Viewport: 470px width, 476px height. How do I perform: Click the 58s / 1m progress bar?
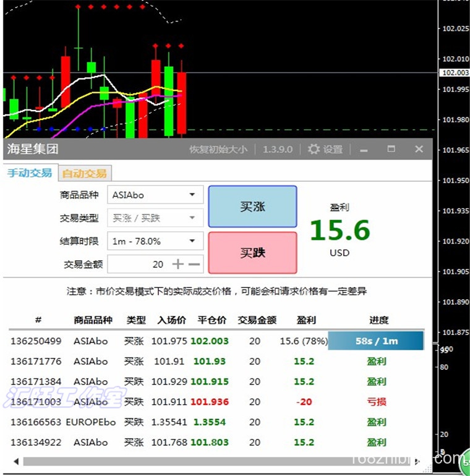(376, 341)
